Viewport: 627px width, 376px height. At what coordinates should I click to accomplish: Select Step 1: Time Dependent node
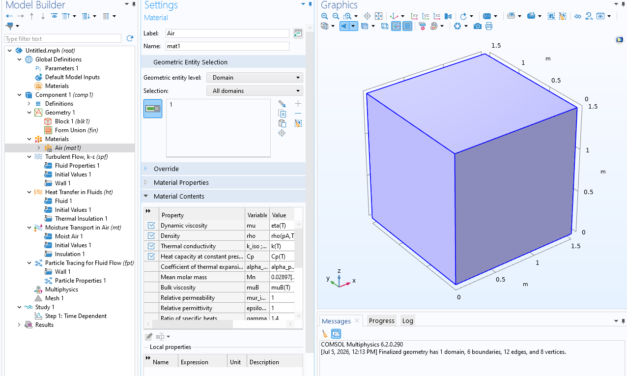(x=76, y=316)
